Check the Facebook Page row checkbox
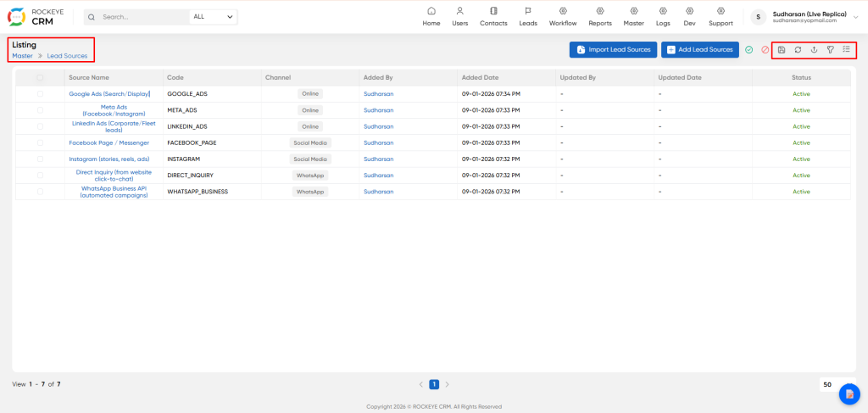This screenshot has height=413, width=868. (x=40, y=142)
